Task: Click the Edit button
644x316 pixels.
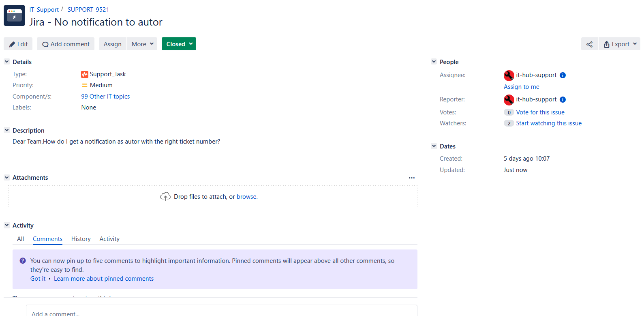Action: pos(18,44)
